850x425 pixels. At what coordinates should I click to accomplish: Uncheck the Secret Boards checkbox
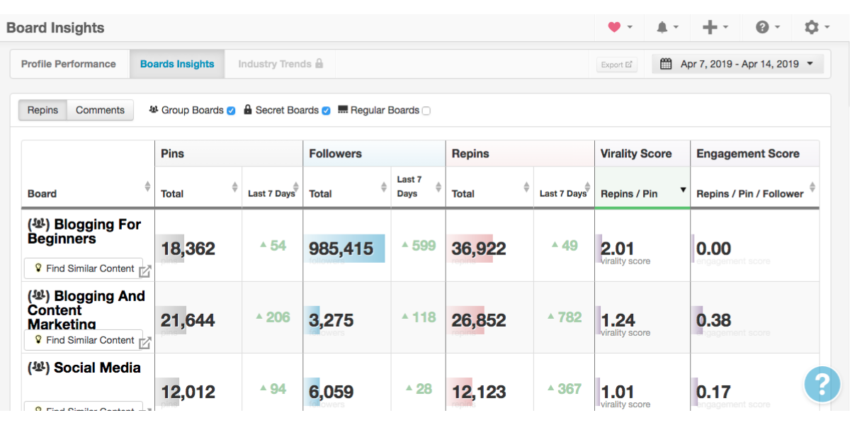[326, 111]
